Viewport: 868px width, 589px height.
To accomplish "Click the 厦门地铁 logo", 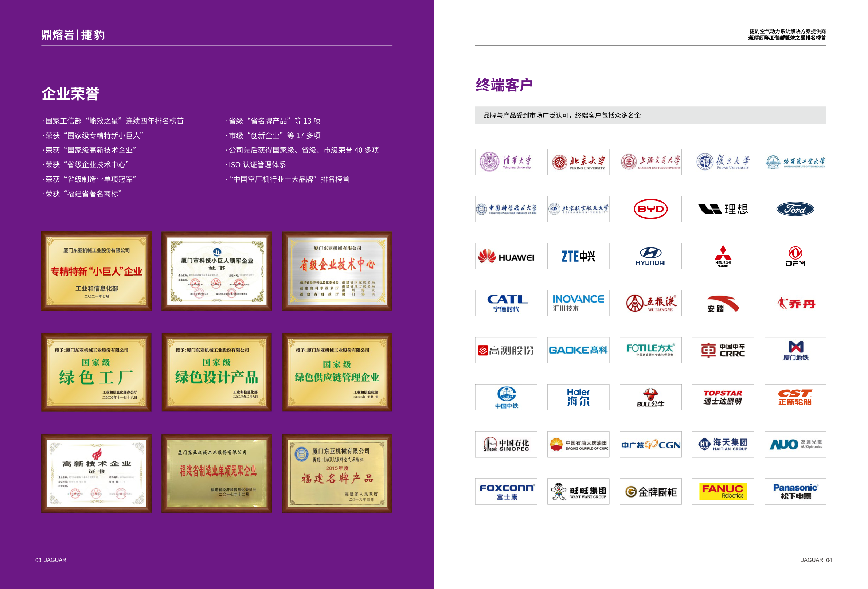I will (795, 350).
